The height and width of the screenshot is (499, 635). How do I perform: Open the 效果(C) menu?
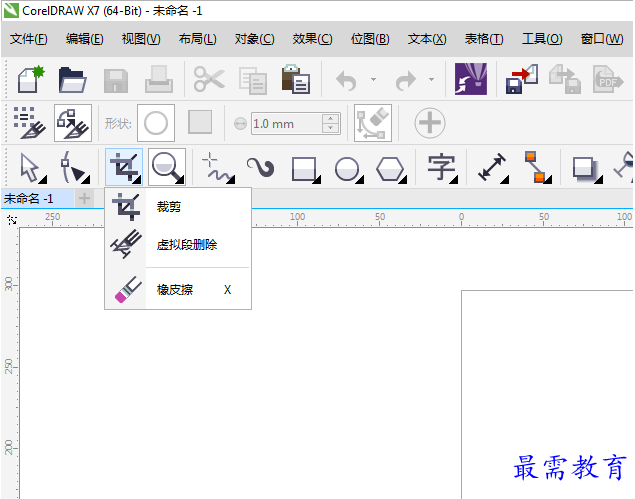(x=312, y=39)
